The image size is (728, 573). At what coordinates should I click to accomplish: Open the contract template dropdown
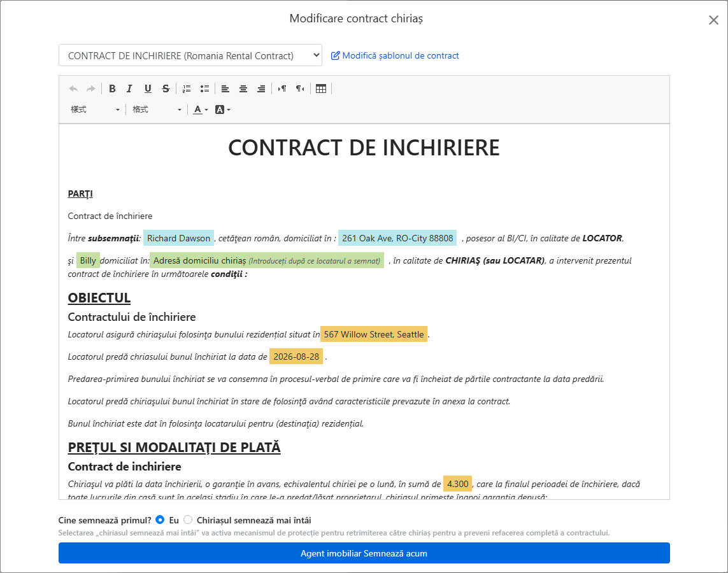coord(190,55)
